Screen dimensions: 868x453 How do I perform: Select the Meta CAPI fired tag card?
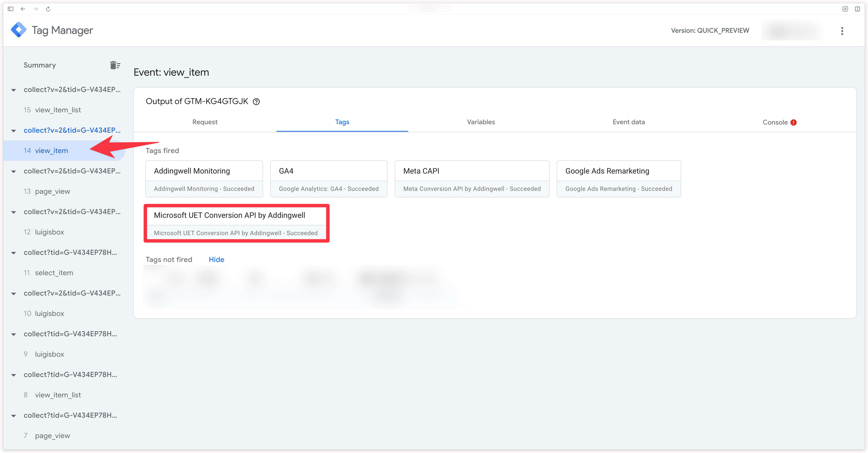[x=471, y=171]
